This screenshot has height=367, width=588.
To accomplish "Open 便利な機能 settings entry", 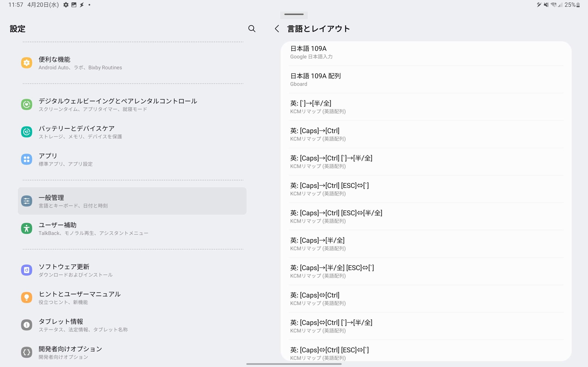I will [x=132, y=63].
